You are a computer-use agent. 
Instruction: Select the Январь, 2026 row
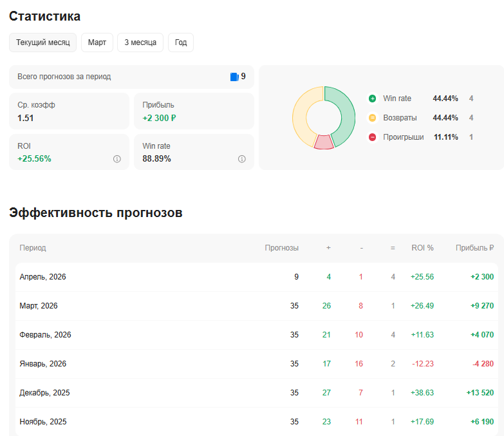point(42,364)
